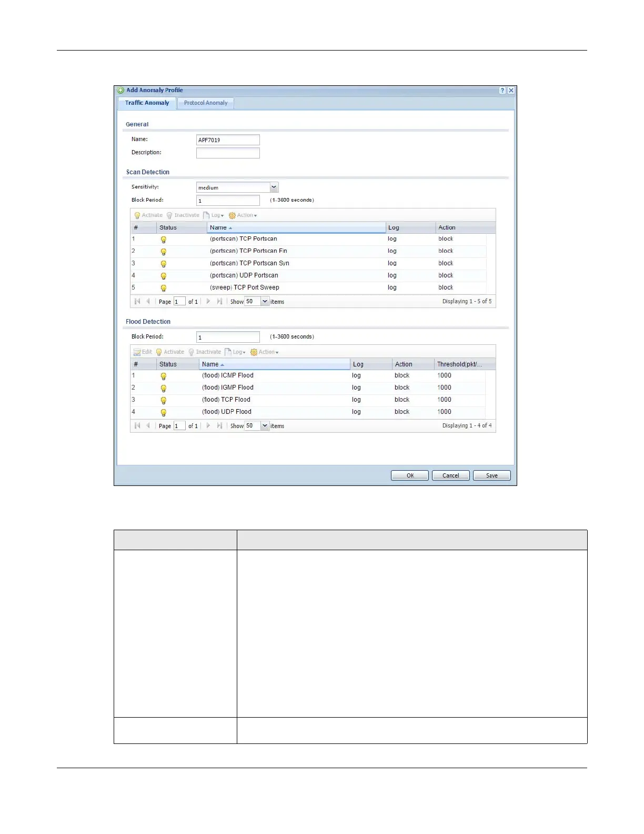The height and width of the screenshot is (834, 644).
Task: Click Flood Detection Block Period field
Action: (228, 337)
